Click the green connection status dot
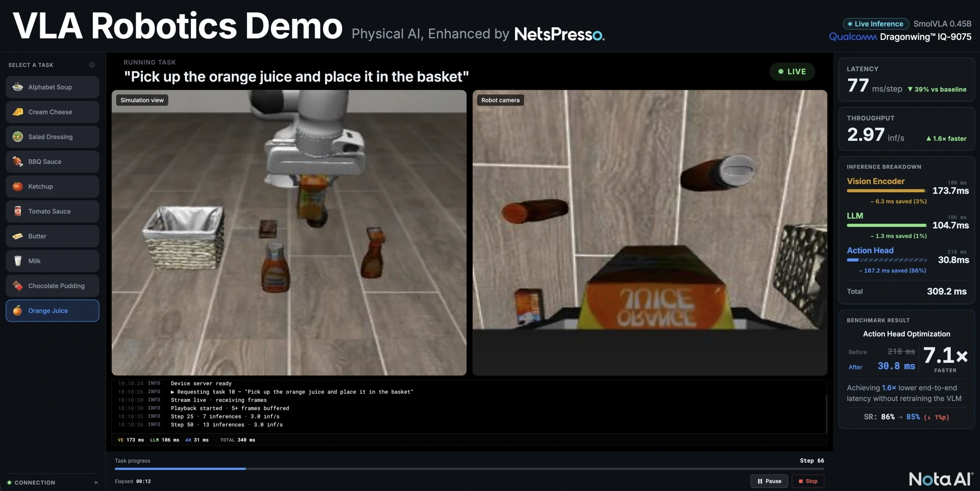 (x=9, y=482)
